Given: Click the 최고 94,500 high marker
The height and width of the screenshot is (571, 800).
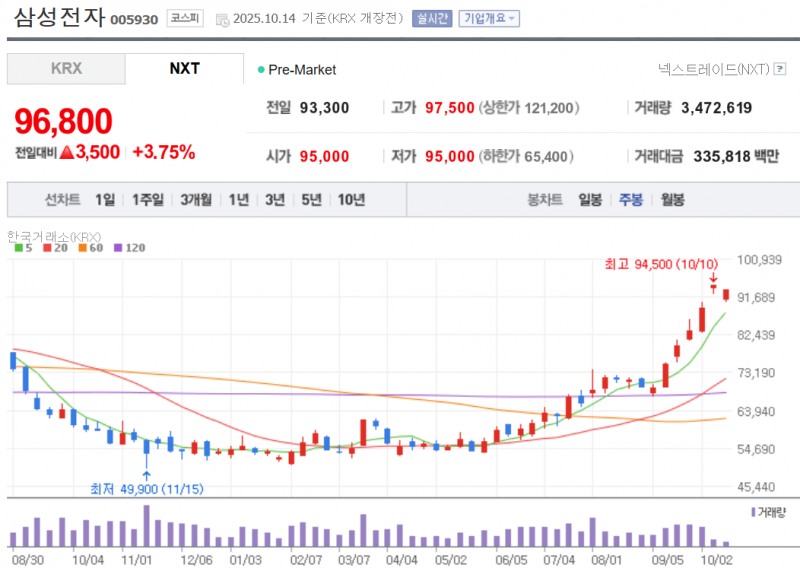Looking at the screenshot, I should [x=661, y=264].
